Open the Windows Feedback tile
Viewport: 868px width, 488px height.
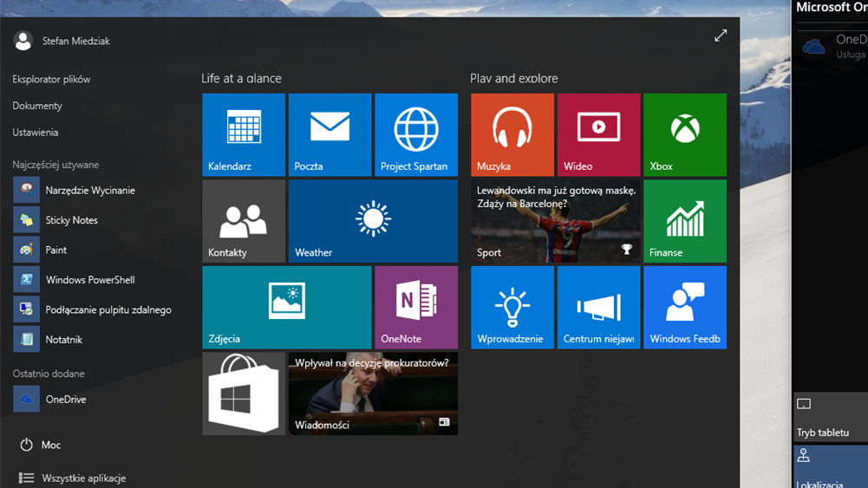685,308
